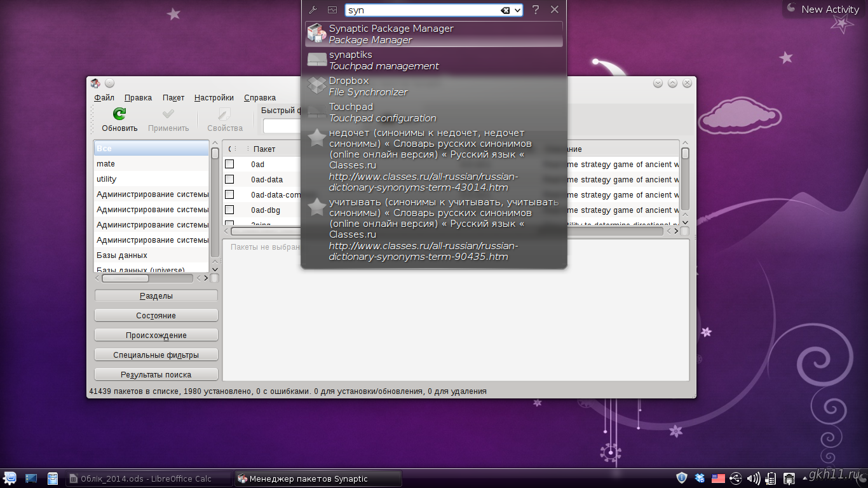
Task: Show system activity monitor in KRunner
Action: tap(332, 10)
